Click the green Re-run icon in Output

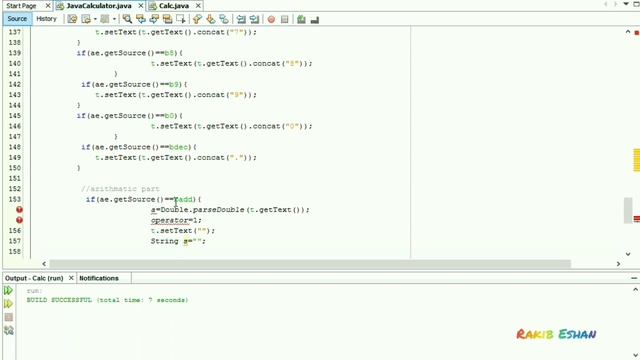click(8, 291)
